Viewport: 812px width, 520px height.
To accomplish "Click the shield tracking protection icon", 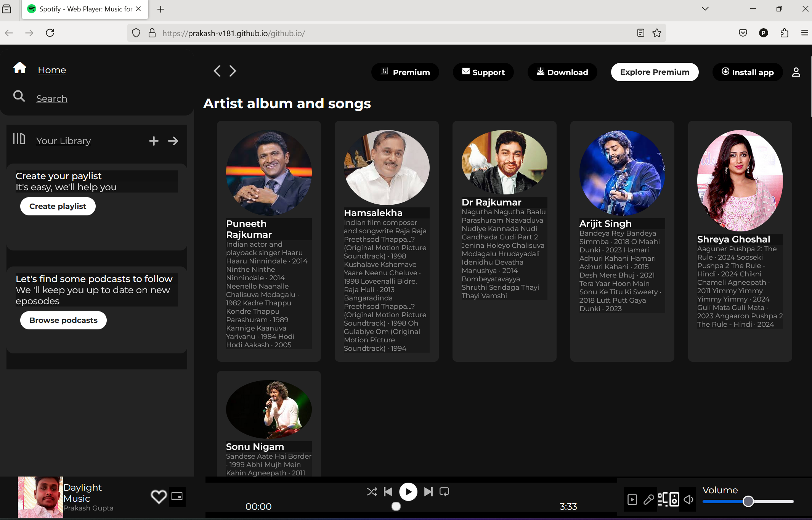I will pos(136,33).
